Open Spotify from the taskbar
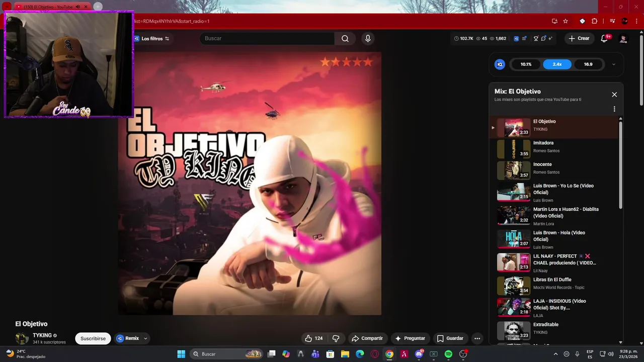Viewport: 644px width, 362px height. (x=448, y=354)
